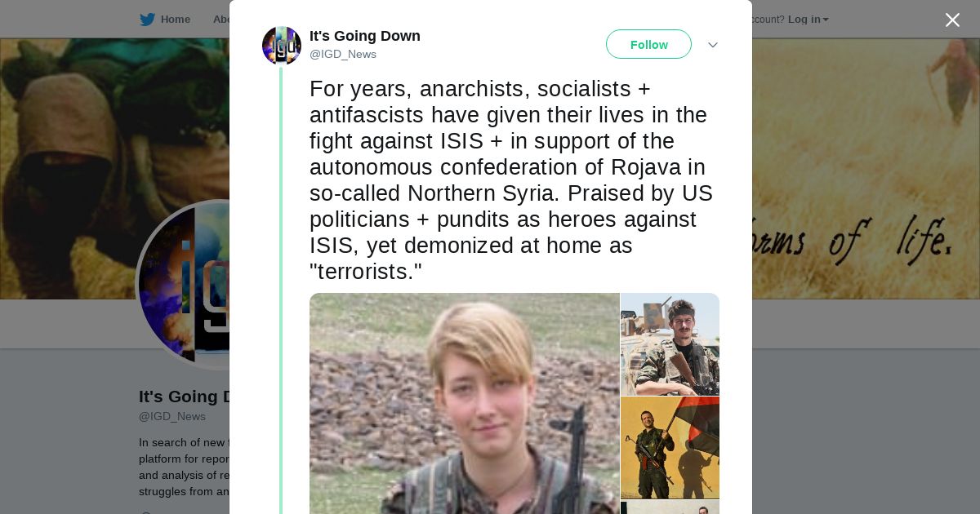Enlarge the main photo of the blonde fighter
Viewport: 980px width, 514px height.
click(464, 403)
